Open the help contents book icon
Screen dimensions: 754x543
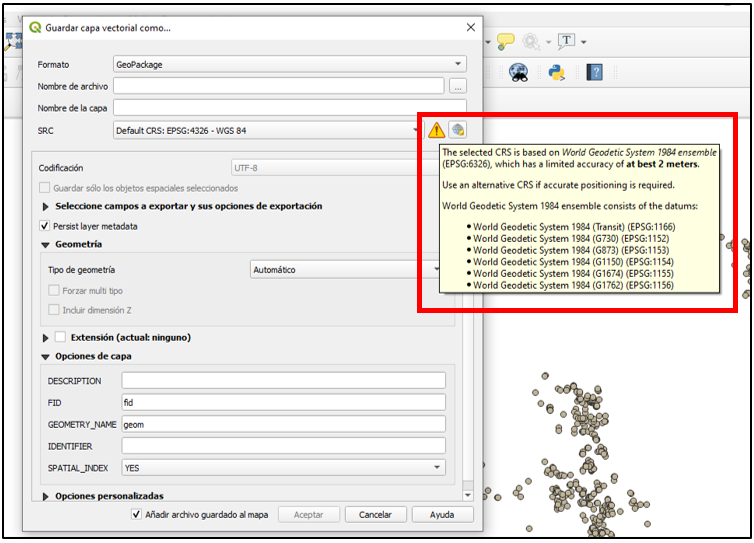pyautogui.click(x=594, y=73)
